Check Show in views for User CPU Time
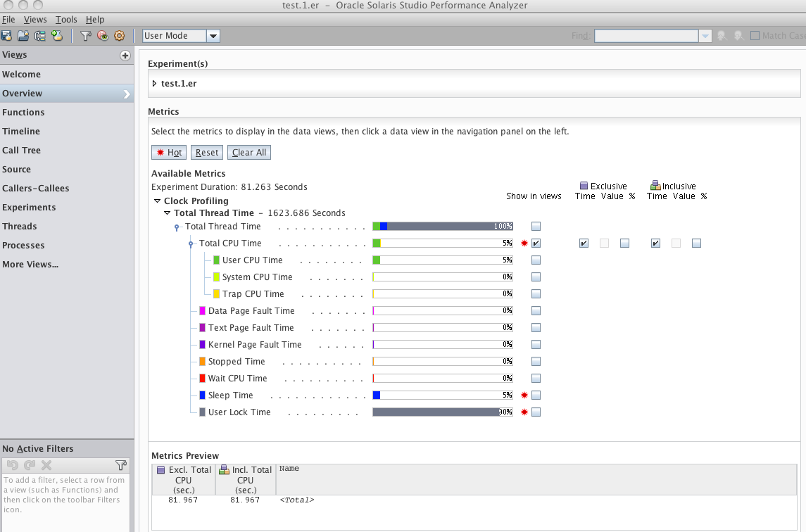Screen dimensions: 806x532 click(536, 260)
